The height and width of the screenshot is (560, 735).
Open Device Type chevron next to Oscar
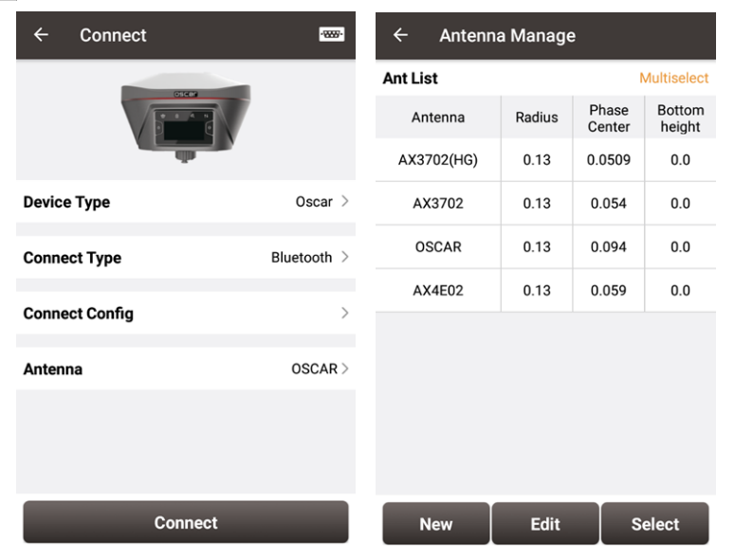pos(345,201)
